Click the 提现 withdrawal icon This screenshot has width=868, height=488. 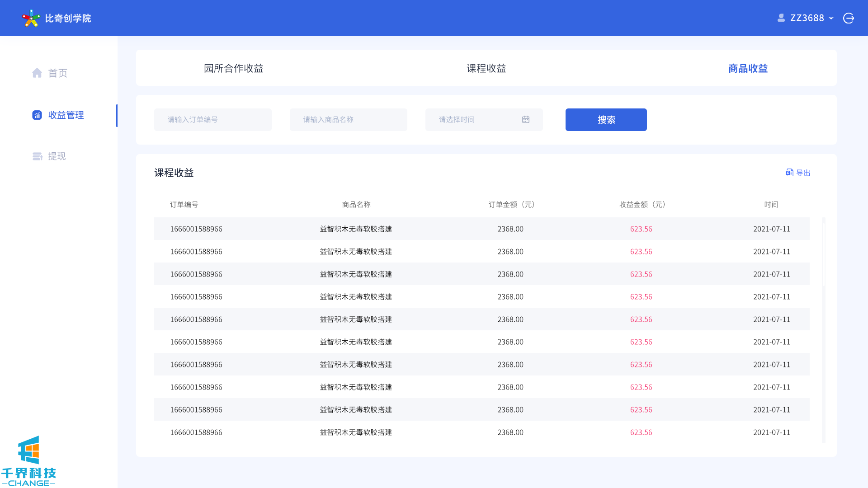[x=38, y=156]
